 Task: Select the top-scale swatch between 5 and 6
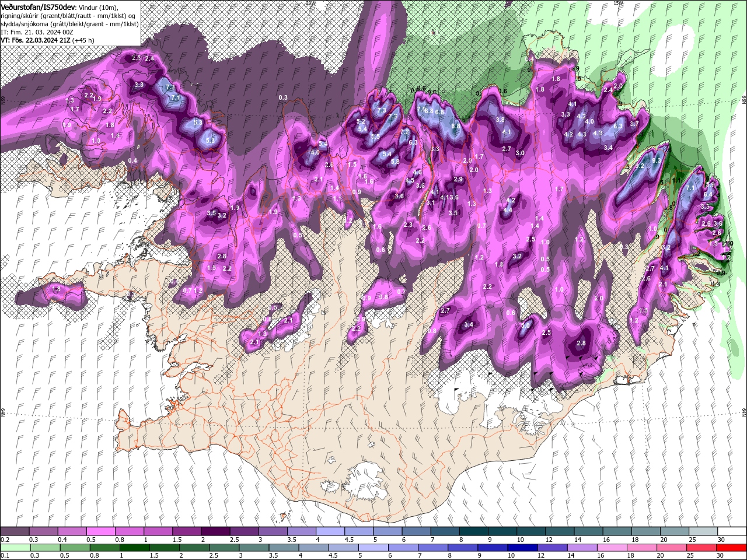387,531
